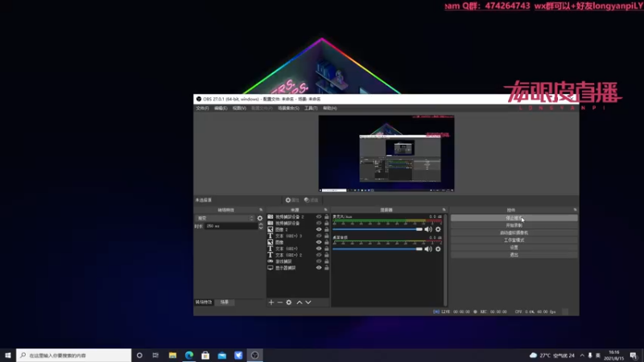Open source properties gear below source list

pos(289,302)
